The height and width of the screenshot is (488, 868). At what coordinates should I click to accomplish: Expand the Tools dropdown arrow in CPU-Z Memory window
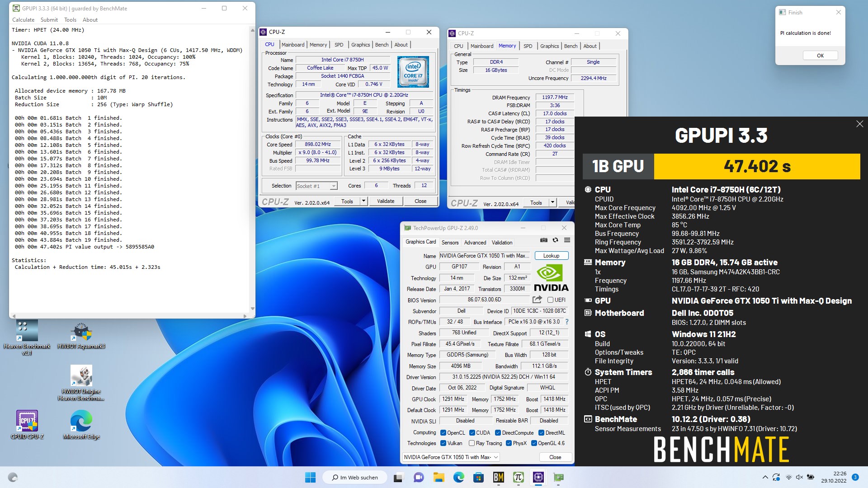[552, 202]
